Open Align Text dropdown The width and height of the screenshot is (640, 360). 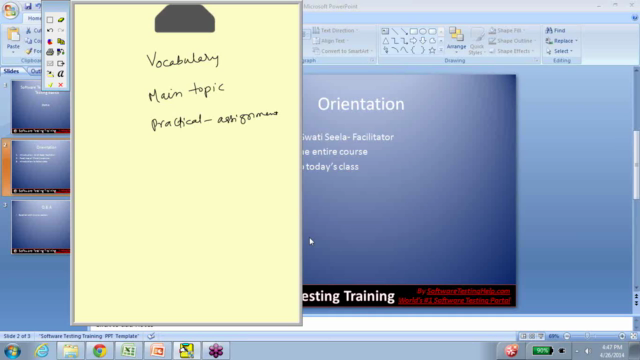(331, 41)
